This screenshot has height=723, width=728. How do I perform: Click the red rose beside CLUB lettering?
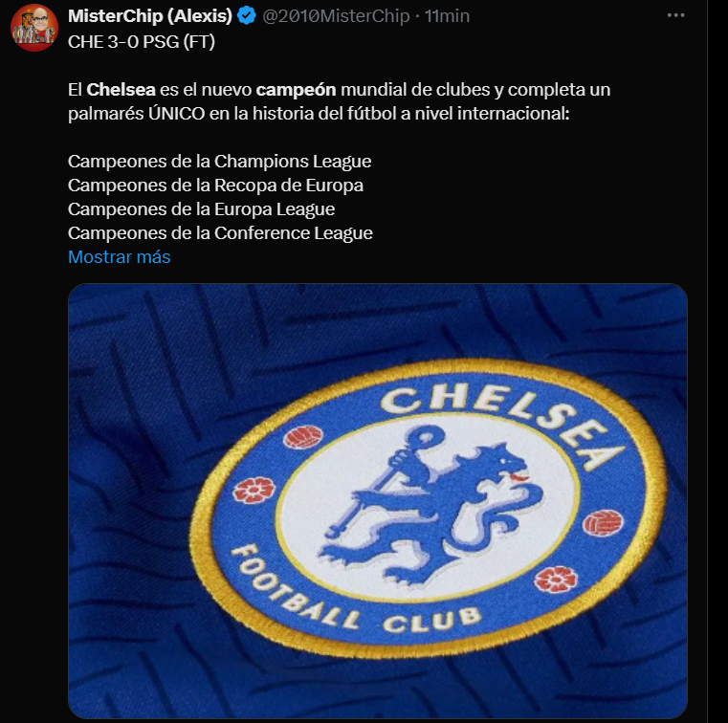pyautogui.click(x=555, y=580)
